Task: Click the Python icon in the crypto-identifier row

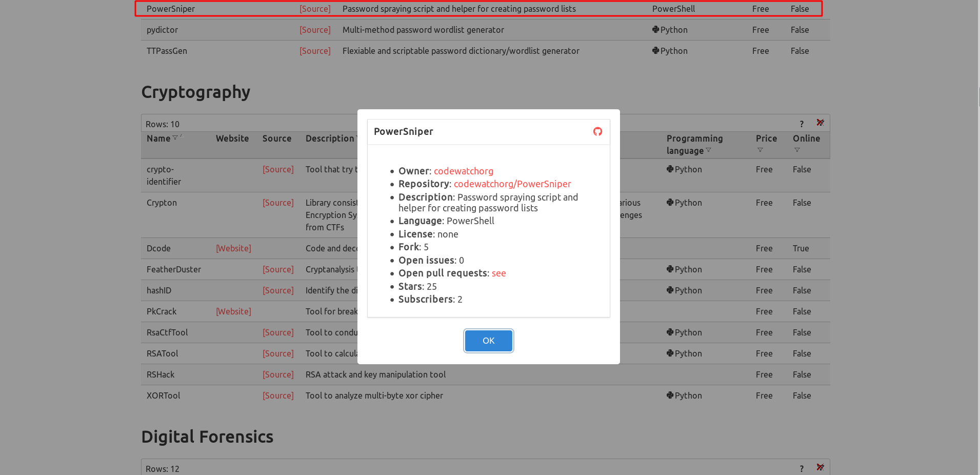Action: 670,169
